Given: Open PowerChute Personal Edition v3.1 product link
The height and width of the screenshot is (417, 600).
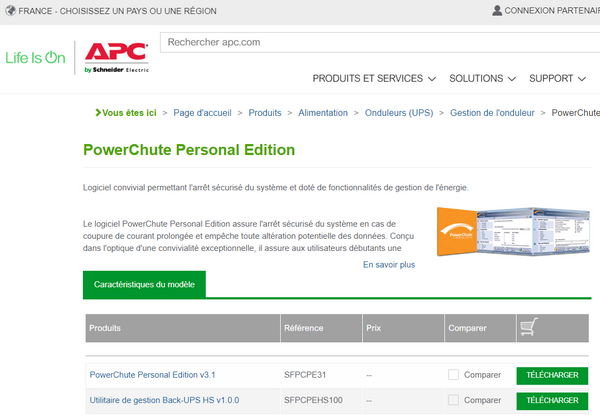Looking at the screenshot, I should (x=152, y=375).
